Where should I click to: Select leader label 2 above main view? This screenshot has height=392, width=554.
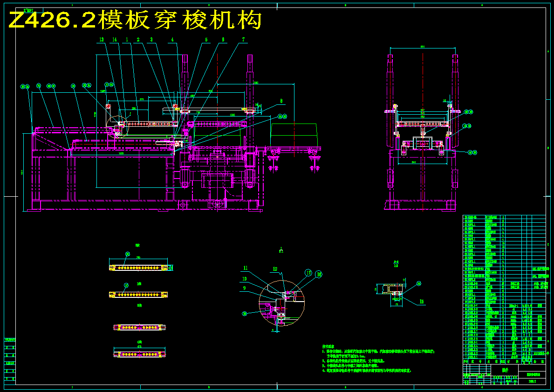pyautogui.click(x=138, y=40)
